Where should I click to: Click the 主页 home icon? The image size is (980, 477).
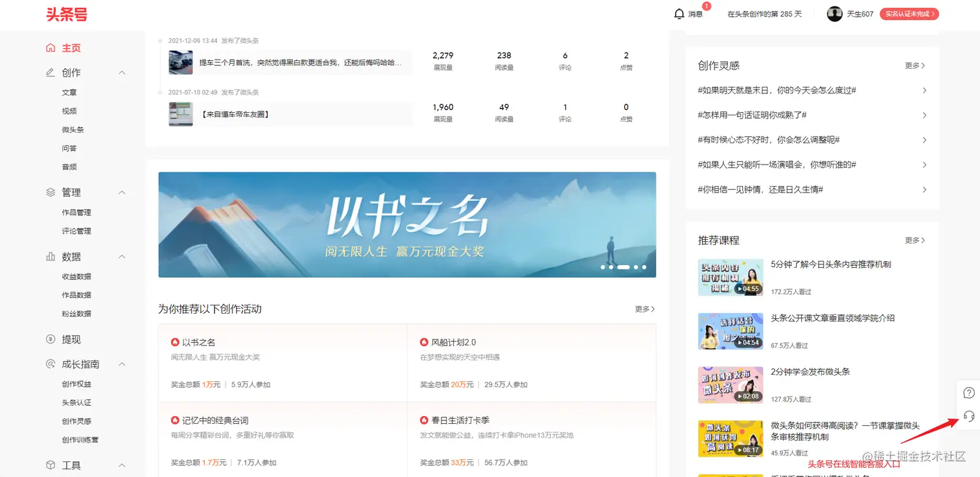click(51, 48)
